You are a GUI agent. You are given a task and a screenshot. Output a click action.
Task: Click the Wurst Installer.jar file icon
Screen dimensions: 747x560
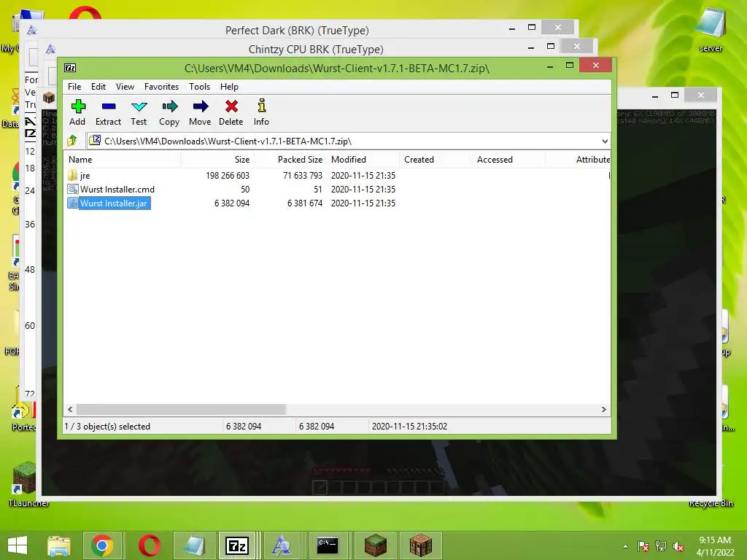click(72, 203)
